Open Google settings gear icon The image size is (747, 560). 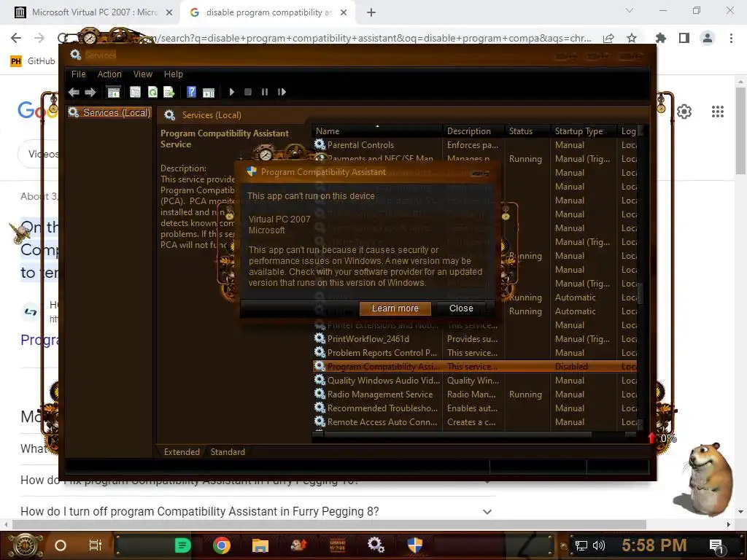pos(684,112)
